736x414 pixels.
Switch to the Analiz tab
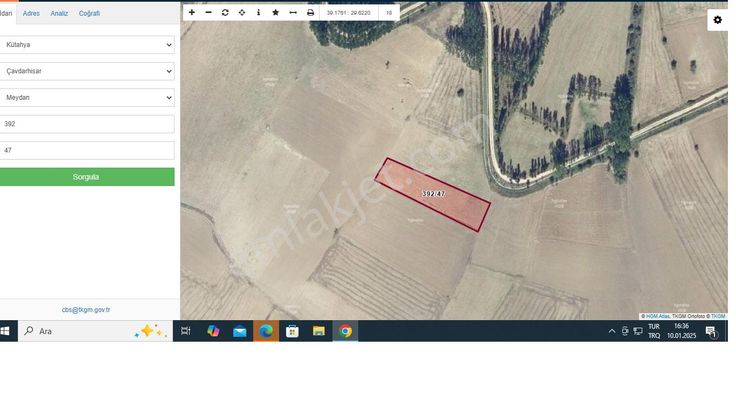[59, 13]
